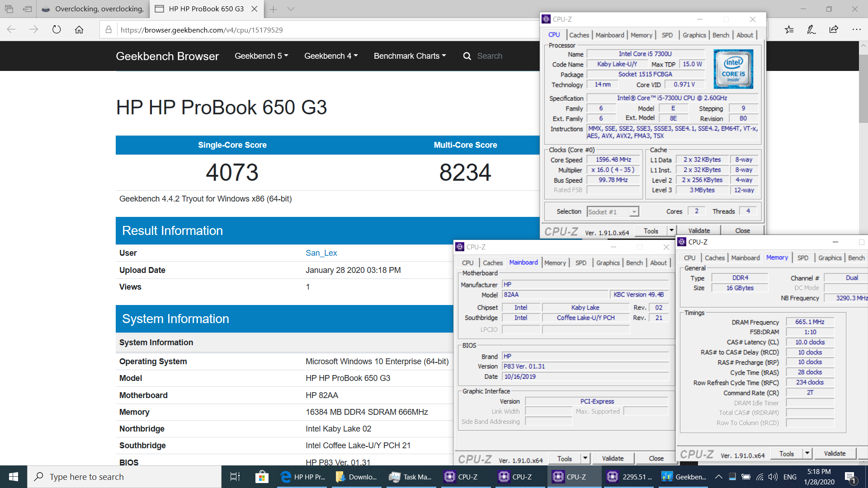Click the taskbar clock showing 5:18 PM
This screenshot has height=488, width=868.
[x=819, y=477]
